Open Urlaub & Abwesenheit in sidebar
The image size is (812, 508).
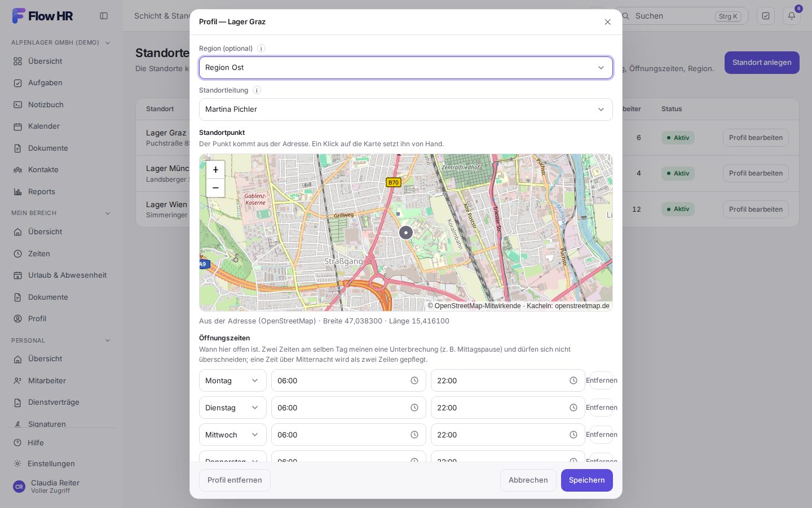pyautogui.click(x=61, y=275)
